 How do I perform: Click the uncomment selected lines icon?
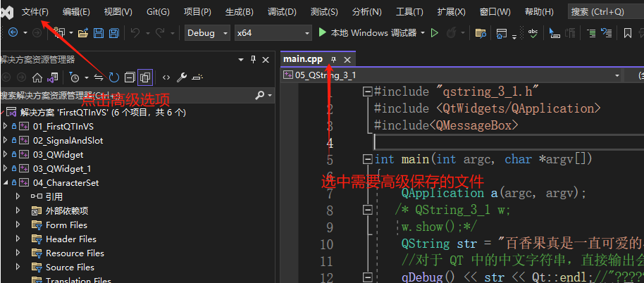[x=606, y=33]
